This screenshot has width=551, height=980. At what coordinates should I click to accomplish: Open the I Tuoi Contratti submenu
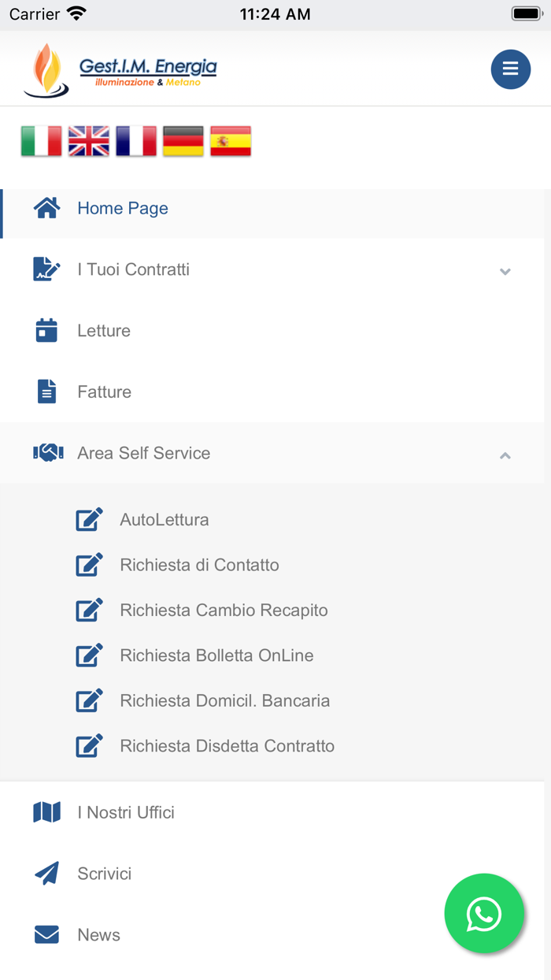(134, 269)
